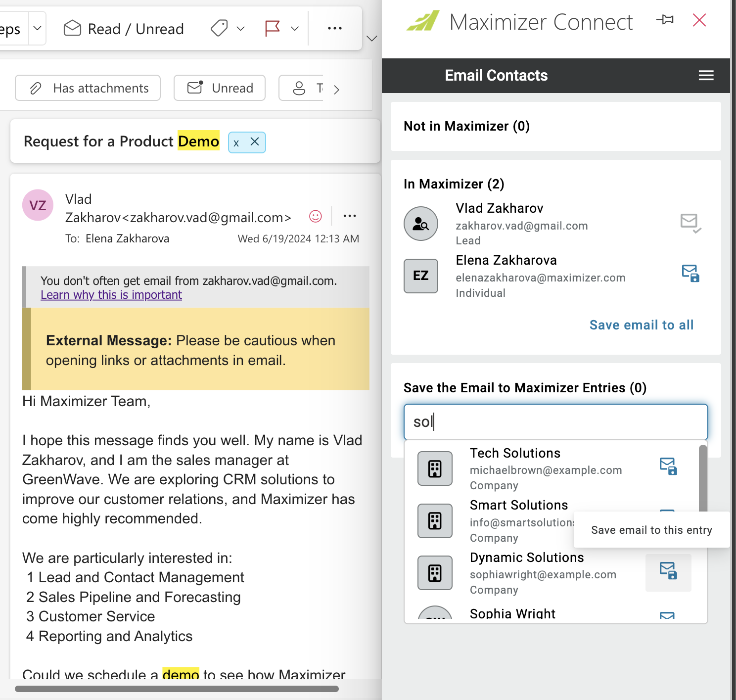This screenshot has width=736, height=700.
Task: Open the tag categorize dropdown arrow
Action: pyautogui.click(x=241, y=29)
